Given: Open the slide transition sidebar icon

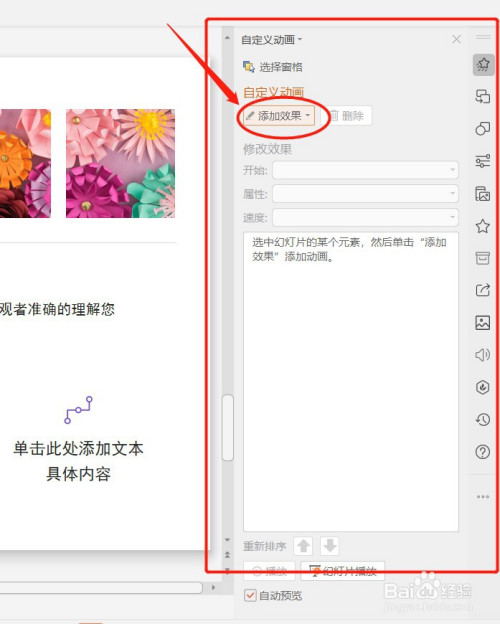Looking at the screenshot, I should (x=483, y=97).
